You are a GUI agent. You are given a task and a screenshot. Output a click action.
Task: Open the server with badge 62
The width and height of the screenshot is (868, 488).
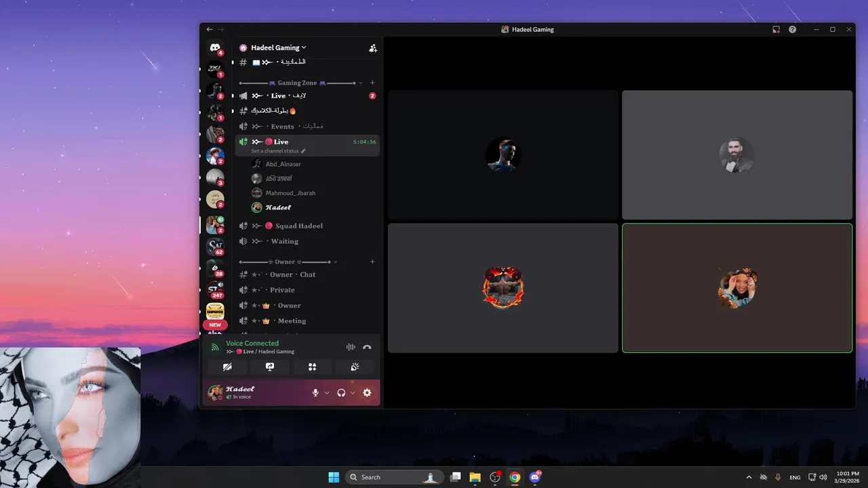click(x=215, y=246)
